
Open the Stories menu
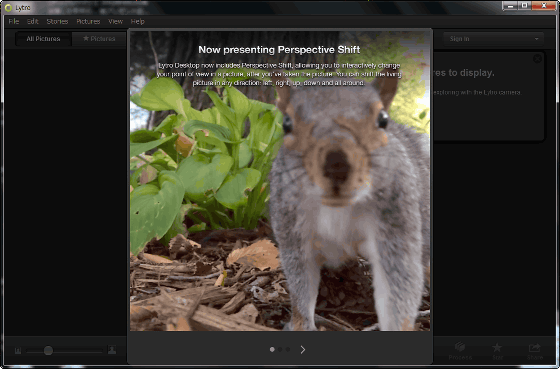(57, 21)
